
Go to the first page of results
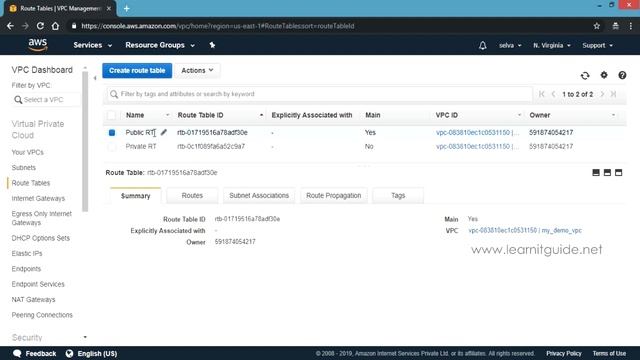(542, 94)
